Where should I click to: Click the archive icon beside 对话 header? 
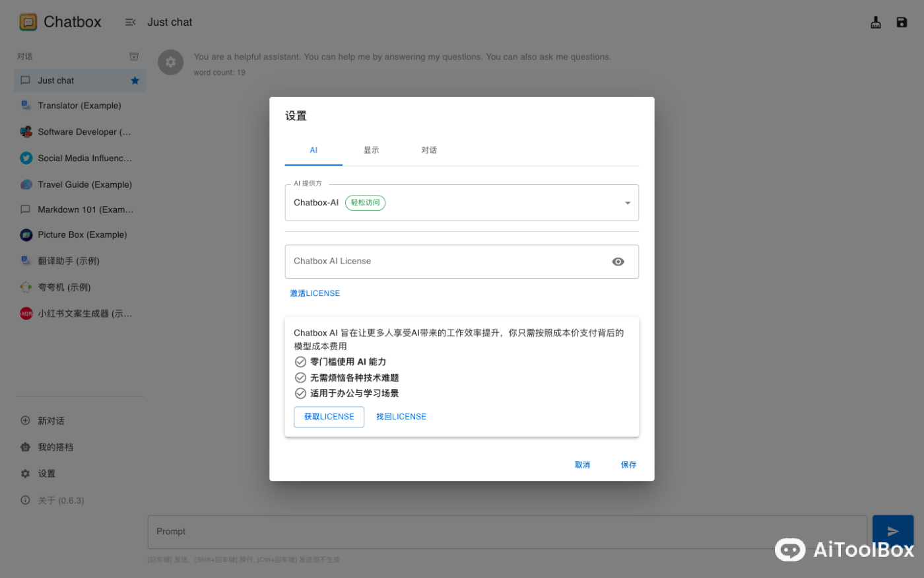[134, 56]
